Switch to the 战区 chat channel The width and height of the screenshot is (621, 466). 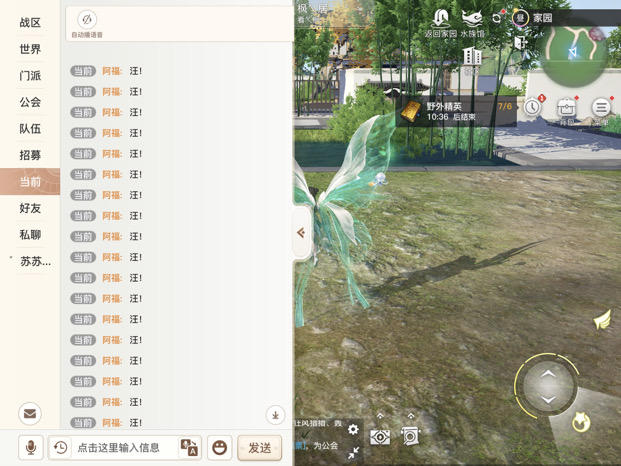(x=30, y=23)
